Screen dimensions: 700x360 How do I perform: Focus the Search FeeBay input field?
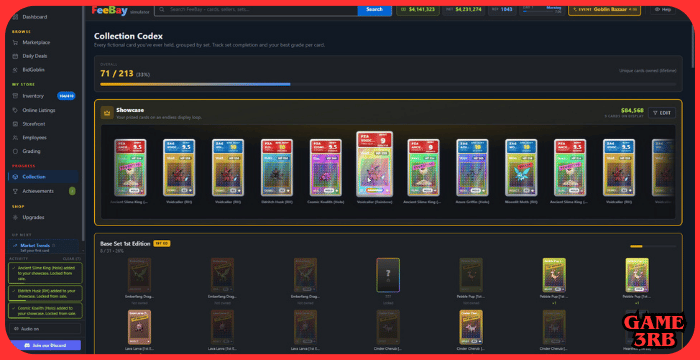(x=256, y=9)
